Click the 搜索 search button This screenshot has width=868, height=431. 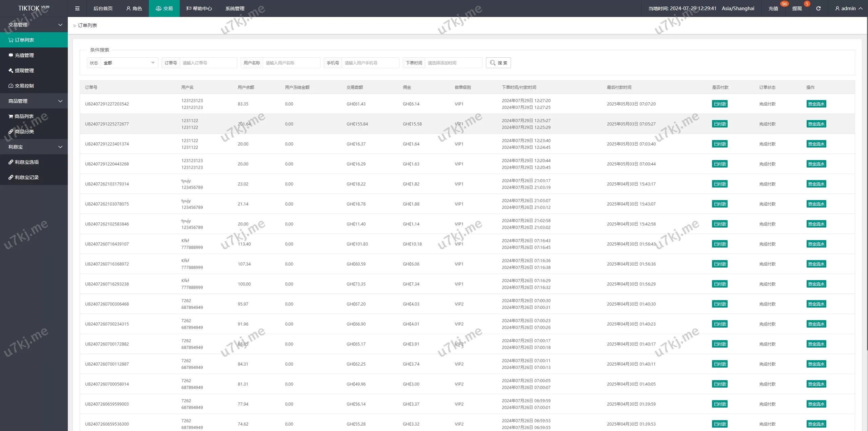(x=498, y=63)
